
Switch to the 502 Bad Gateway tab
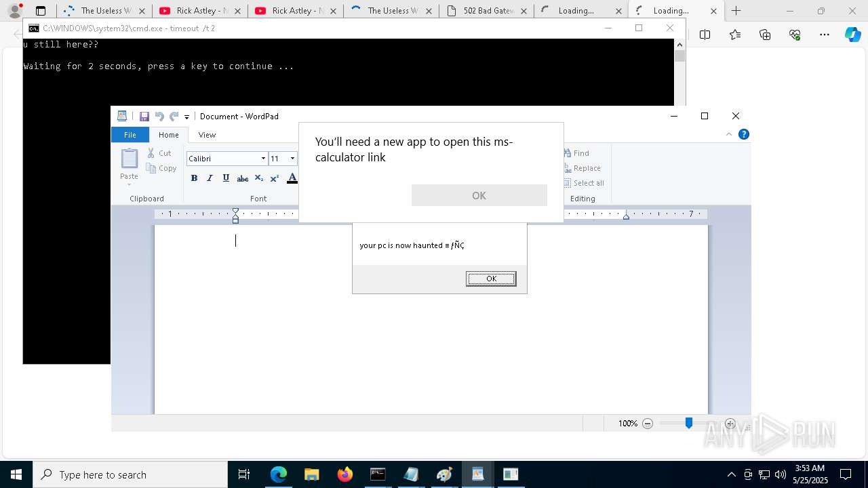pyautogui.click(x=486, y=11)
